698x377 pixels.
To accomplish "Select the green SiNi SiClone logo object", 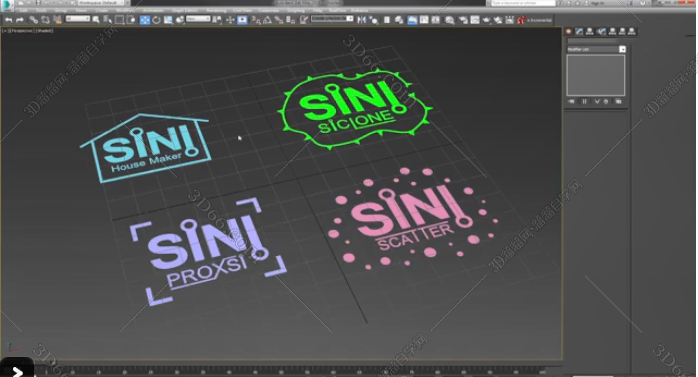I will click(355, 109).
